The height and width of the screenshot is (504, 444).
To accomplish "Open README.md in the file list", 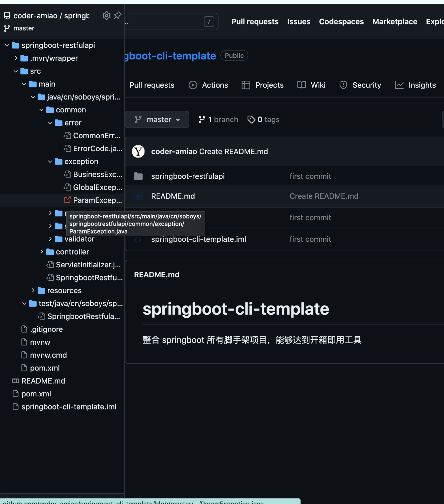I will 173,196.
